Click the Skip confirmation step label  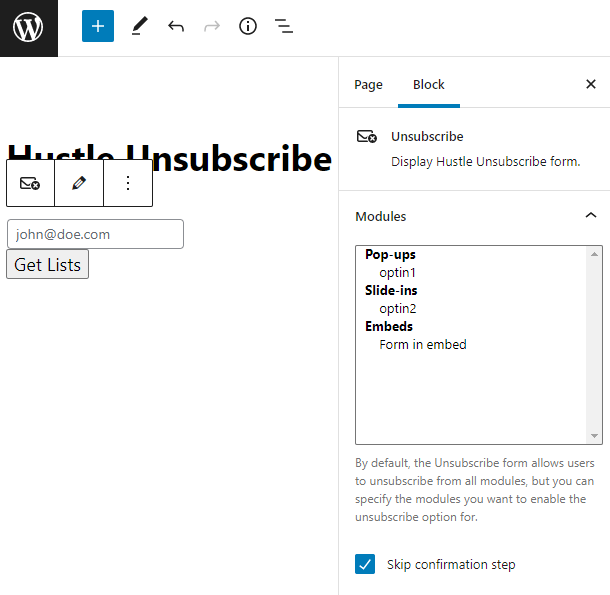pos(451,564)
